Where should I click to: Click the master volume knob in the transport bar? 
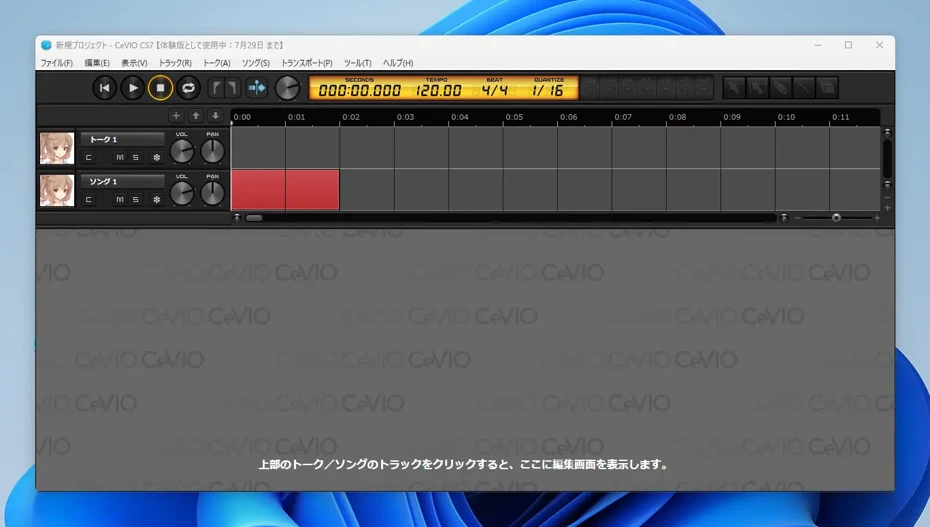[288, 88]
